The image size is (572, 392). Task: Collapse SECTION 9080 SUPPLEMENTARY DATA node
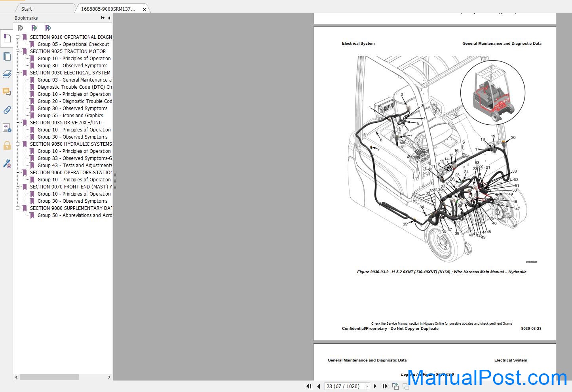[x=17, y=208]
